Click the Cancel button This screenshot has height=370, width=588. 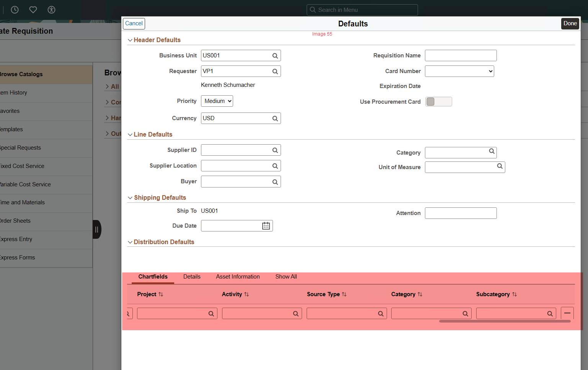tap(134, 23)
